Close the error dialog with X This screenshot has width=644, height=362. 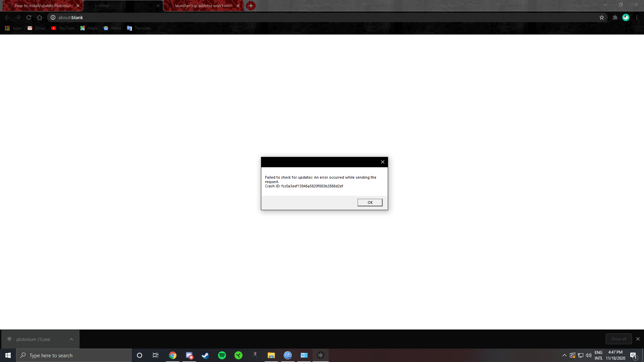[x=382, y=162]
